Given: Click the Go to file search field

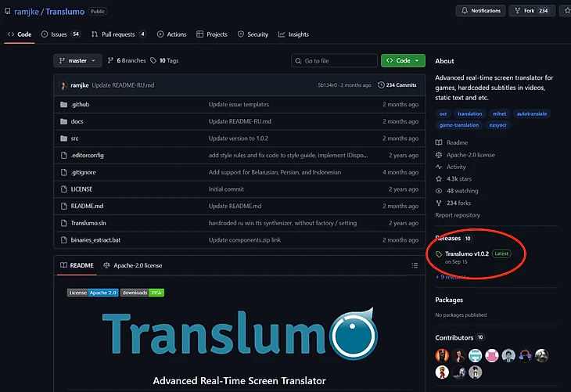Looking at the screenshot, I should [334, 60].
